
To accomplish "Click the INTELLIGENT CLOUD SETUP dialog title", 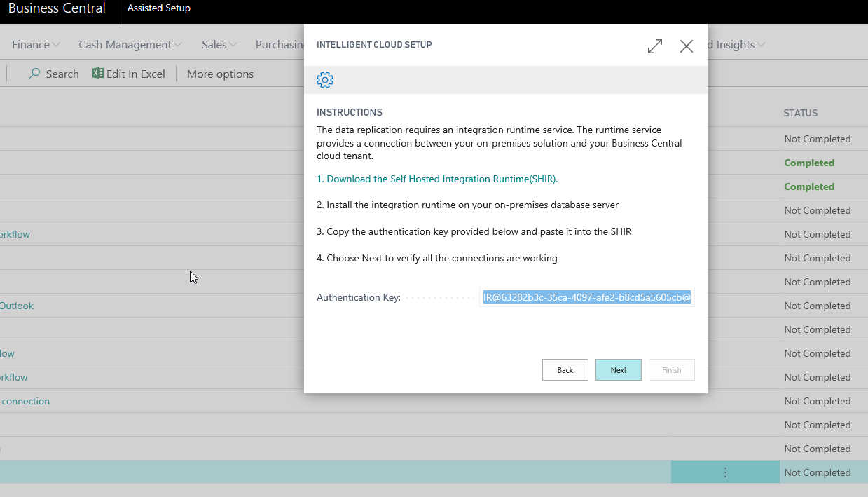I will pos(374,45).
